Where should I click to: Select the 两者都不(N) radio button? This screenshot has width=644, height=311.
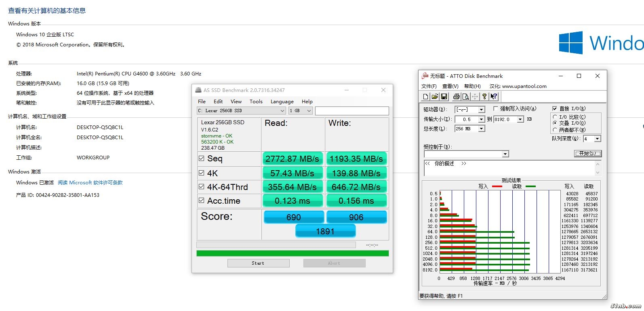point(555,130)
